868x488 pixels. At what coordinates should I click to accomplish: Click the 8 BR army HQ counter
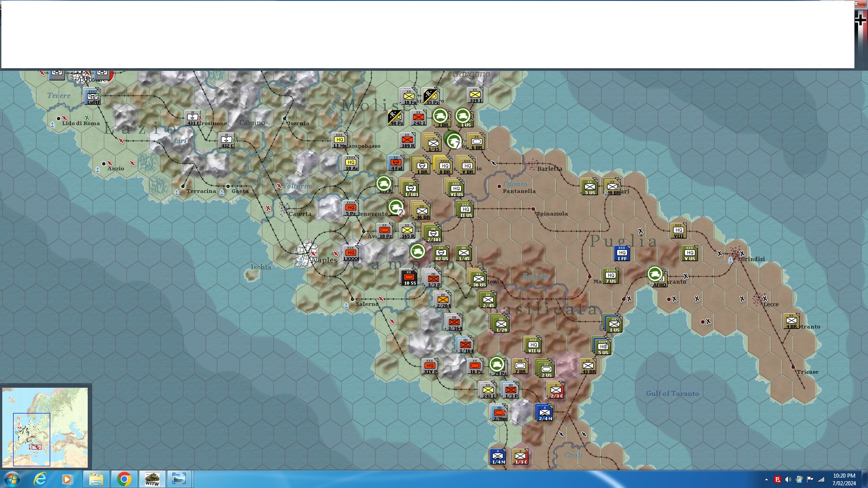coord(444,165)
